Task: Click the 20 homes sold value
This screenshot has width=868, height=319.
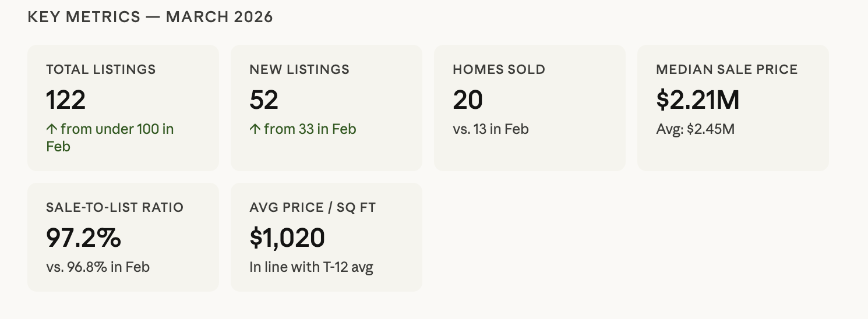Action: 468,100
